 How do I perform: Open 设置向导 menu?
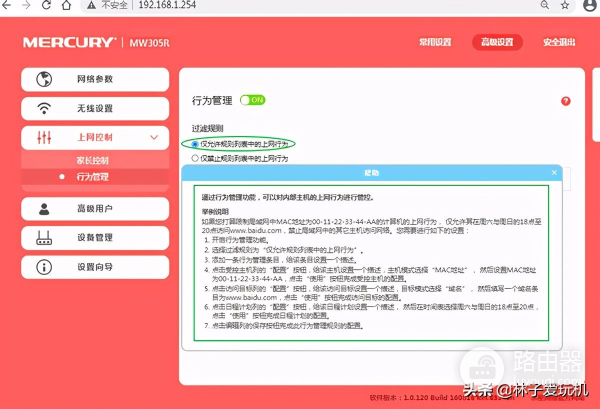pyautogui.click(x=95, y=267)
